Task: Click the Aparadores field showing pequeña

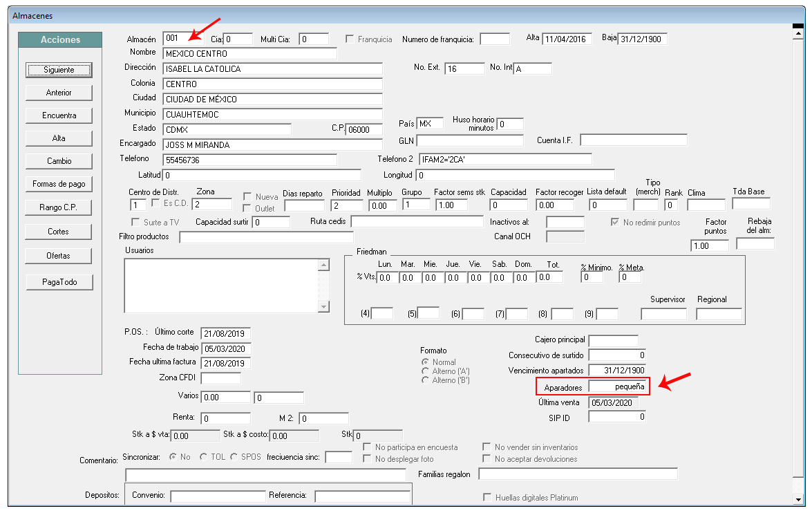Action: point(618,386)
